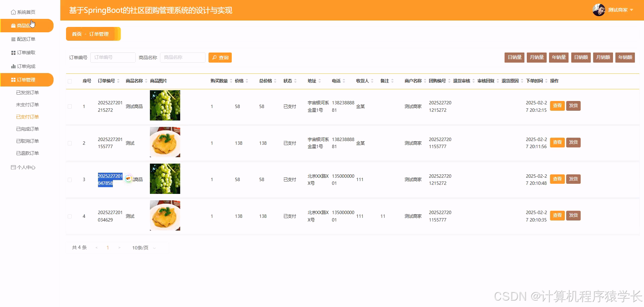Screen dimensions: 644x307
Task: Open 配送订单 in the sidebar
Action: [x=23, y=39]
